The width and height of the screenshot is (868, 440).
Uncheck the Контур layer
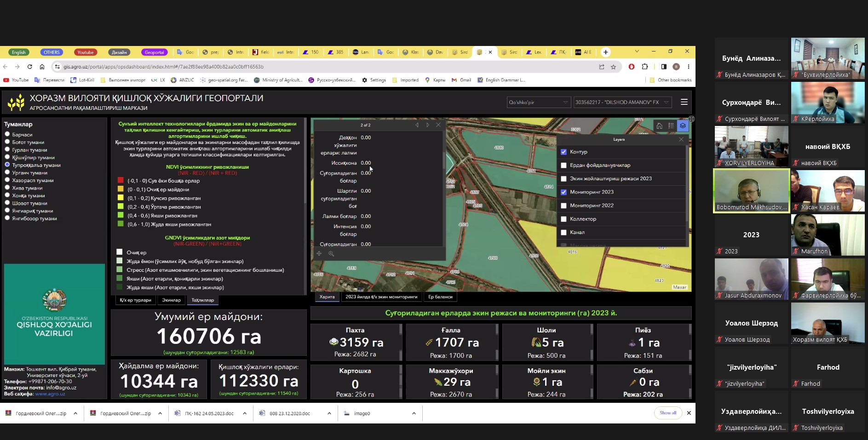(x=563, y=152)
